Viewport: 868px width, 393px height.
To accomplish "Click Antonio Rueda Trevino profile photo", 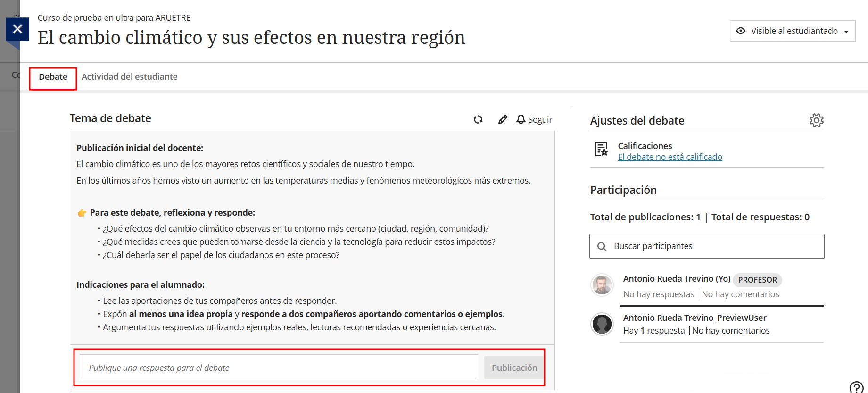I will coord(602,285).
